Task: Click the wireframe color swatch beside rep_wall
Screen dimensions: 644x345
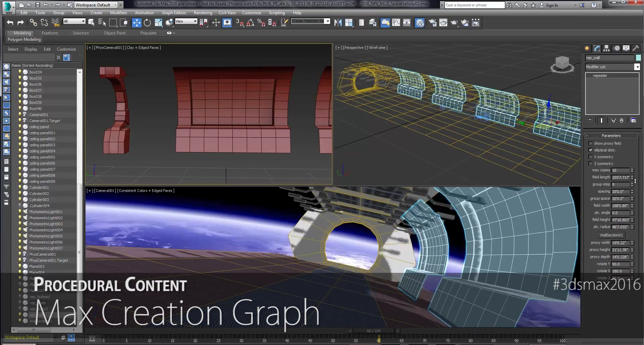Action: click(x=638, y=58)
